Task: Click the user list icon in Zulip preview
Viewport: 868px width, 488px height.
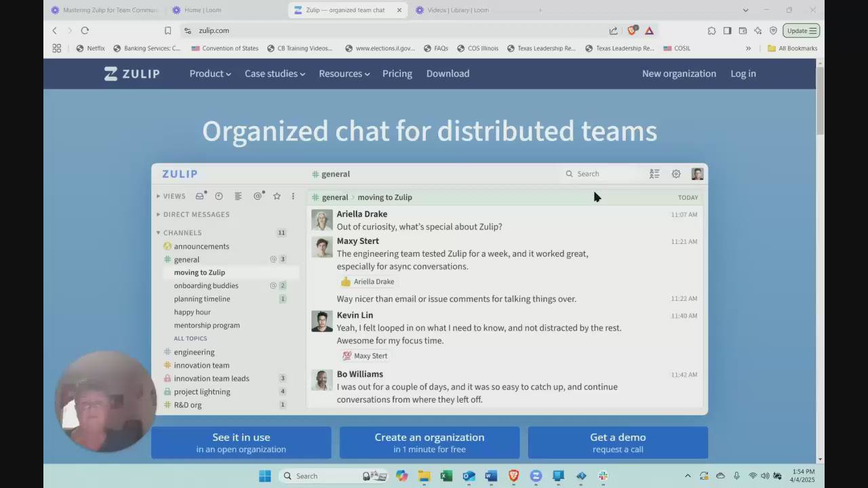Action: pyautogui.click(x=654, y=174)
